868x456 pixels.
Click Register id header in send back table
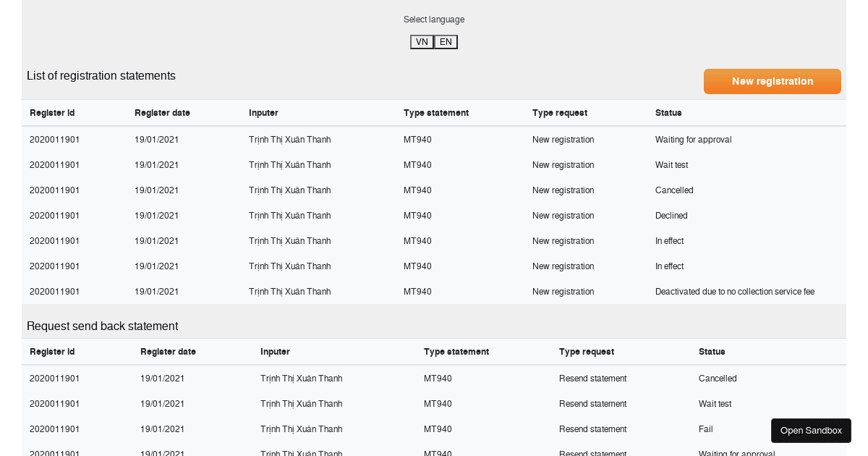click(52, 352)
